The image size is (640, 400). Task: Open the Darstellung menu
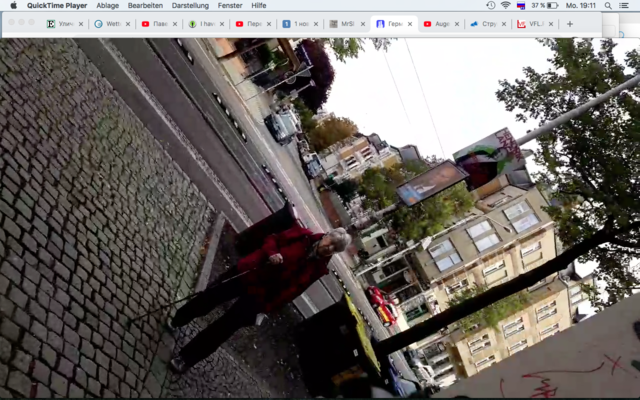point(190,5)
